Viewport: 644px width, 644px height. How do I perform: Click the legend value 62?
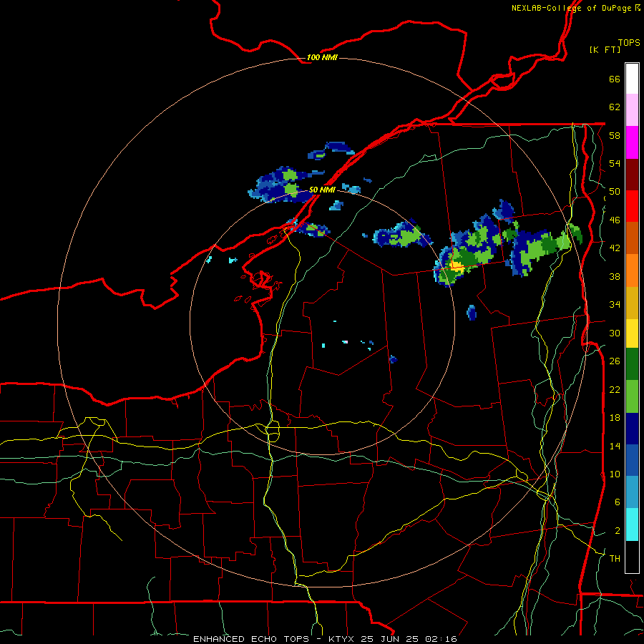(615, 107)
